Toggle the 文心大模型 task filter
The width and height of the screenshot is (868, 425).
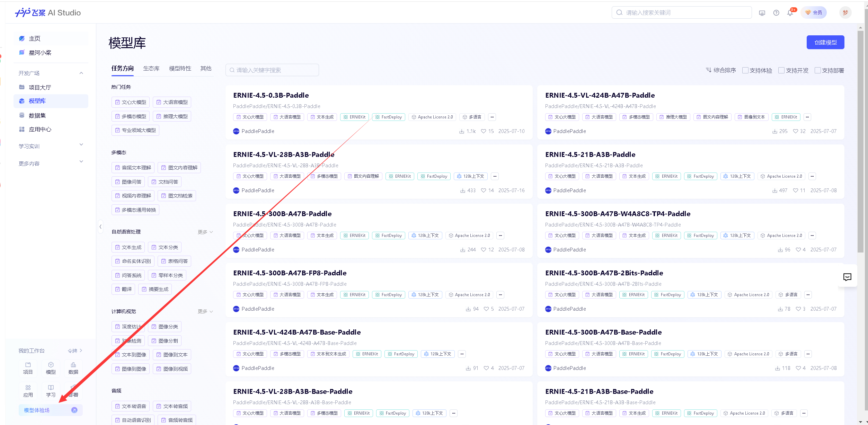tap(131, 102)
